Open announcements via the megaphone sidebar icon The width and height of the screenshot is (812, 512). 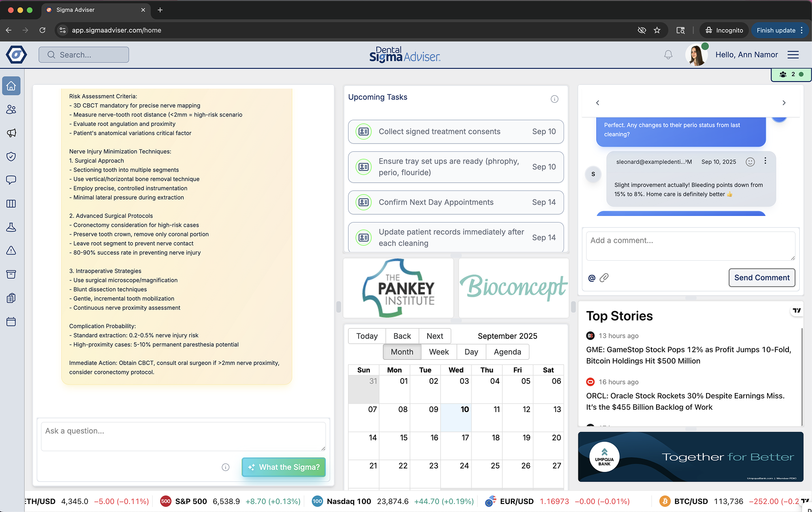coord(11,133)
